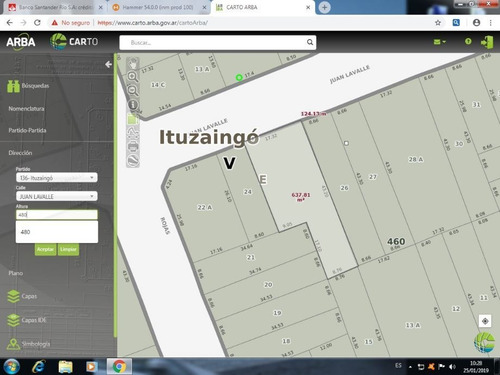500x375 pixels.
Task: Click the green help question icon
Action: [468, 41]
